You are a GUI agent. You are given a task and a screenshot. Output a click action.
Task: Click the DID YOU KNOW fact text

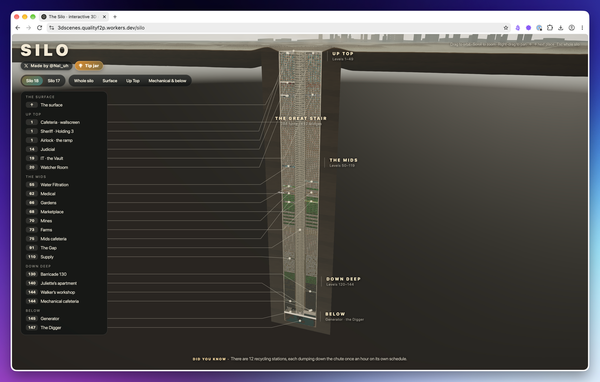(x=300, y=359)
